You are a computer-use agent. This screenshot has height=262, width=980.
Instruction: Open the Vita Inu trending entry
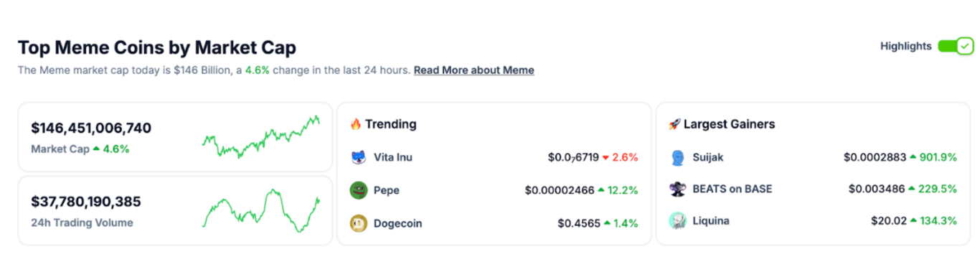click(x=494, y=157)
